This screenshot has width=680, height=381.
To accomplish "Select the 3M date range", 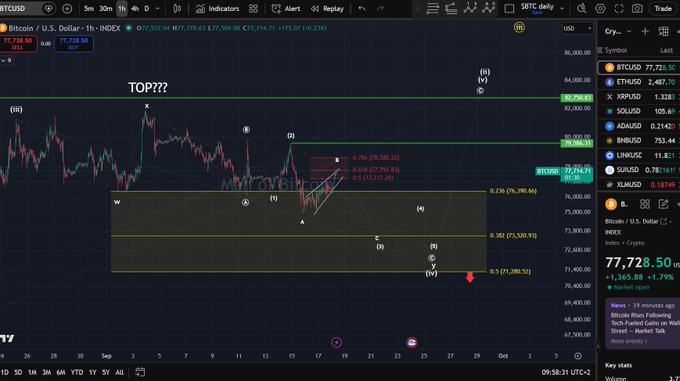I will (x=46, y=372).
